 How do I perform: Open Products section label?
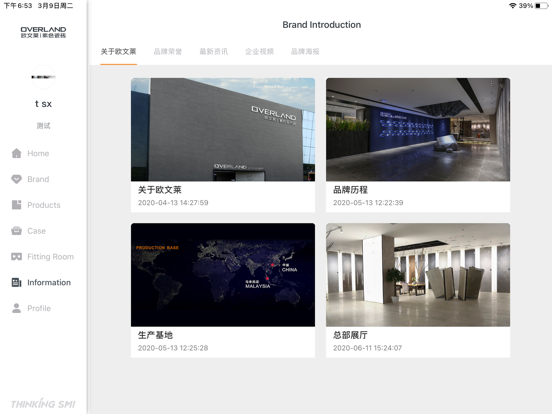[x=44, y=205]
